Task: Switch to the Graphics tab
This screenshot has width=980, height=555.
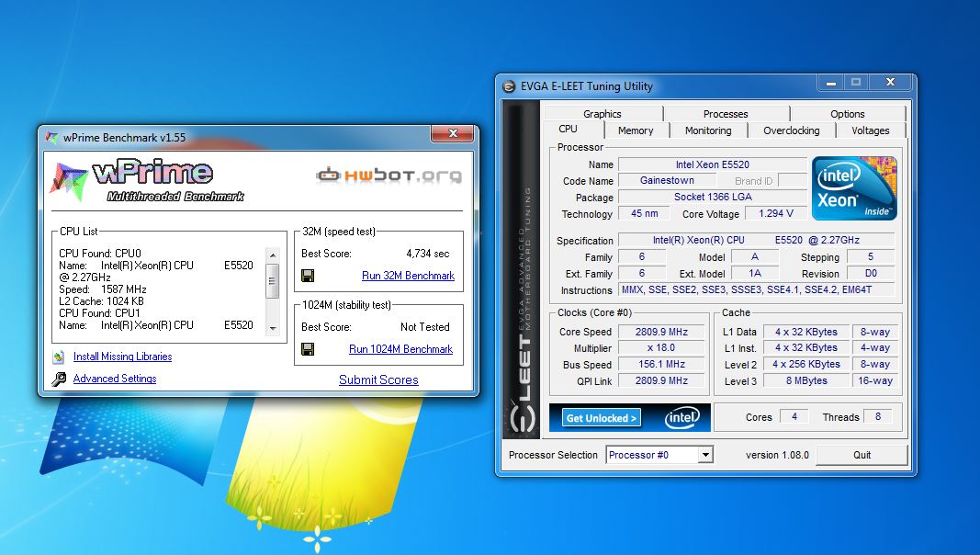Action: [603, 114]
